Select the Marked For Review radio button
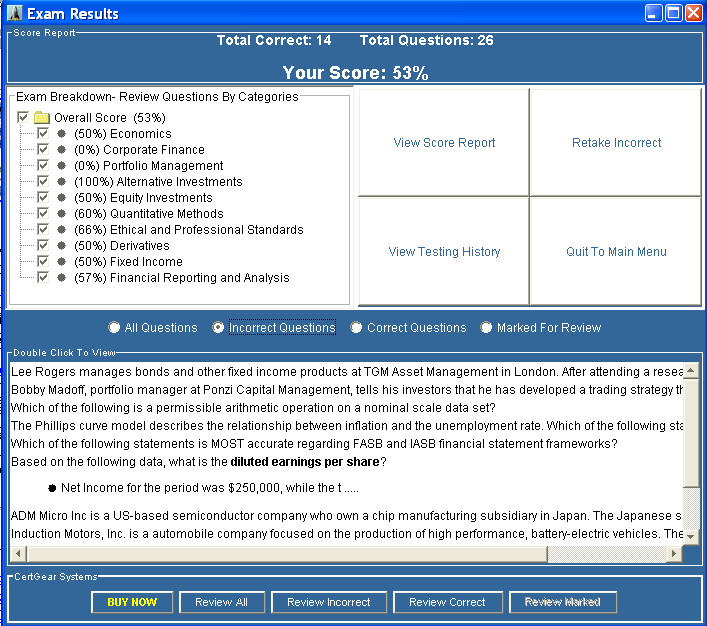 point(486,327)
